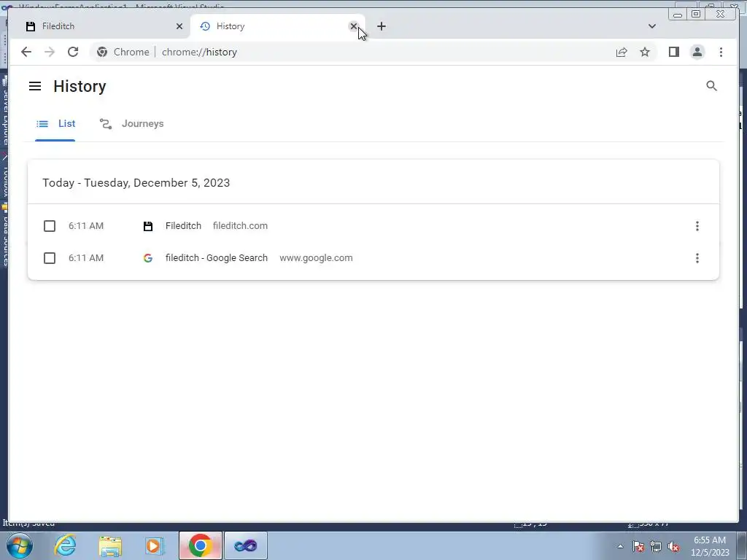Switch to Visual Studio from the taskbar
This screenshot has height=560, width=747.
tap(245, 545)
